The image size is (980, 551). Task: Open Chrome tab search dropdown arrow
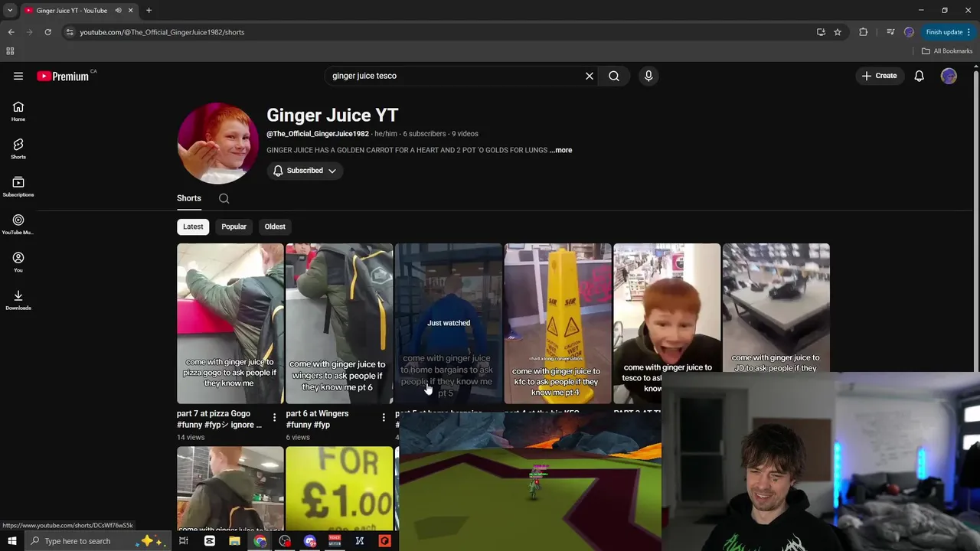pyautogui.click(x=11, y=11)
